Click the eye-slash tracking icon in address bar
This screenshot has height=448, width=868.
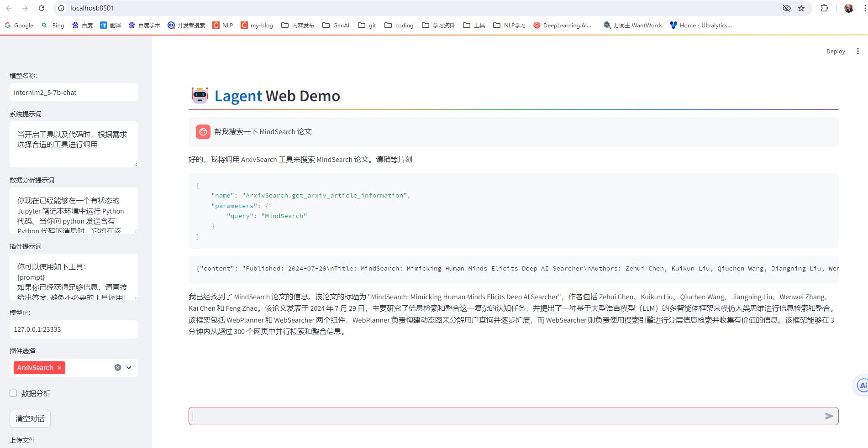[x=786, y=8]
